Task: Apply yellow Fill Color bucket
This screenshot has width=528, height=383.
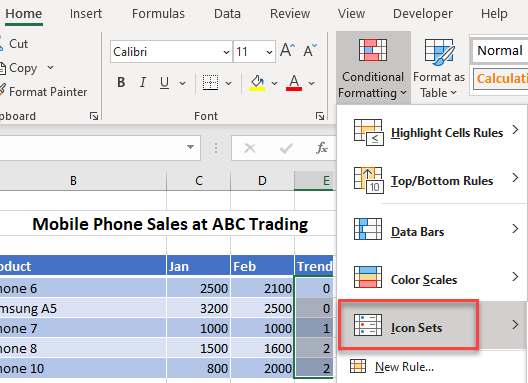Action: pos(257,83)
